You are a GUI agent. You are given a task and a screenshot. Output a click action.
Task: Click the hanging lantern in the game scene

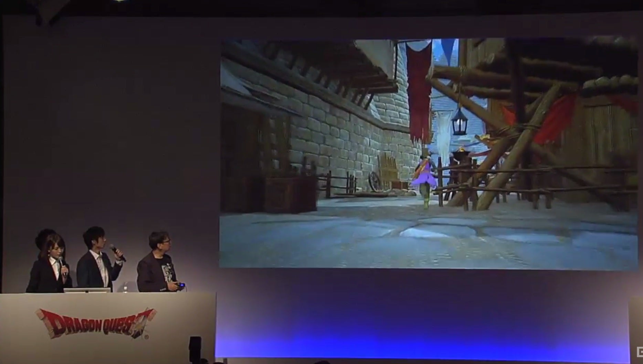tap(459, 121)
